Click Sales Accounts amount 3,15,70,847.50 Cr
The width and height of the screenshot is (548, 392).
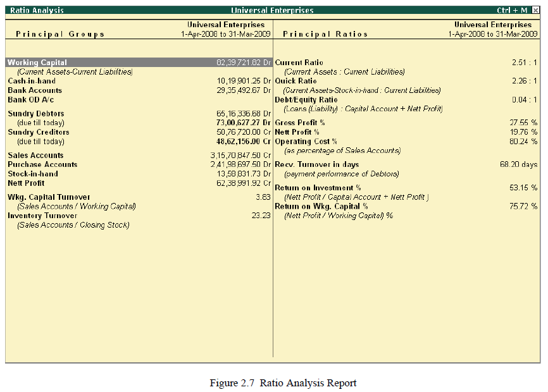241,156
